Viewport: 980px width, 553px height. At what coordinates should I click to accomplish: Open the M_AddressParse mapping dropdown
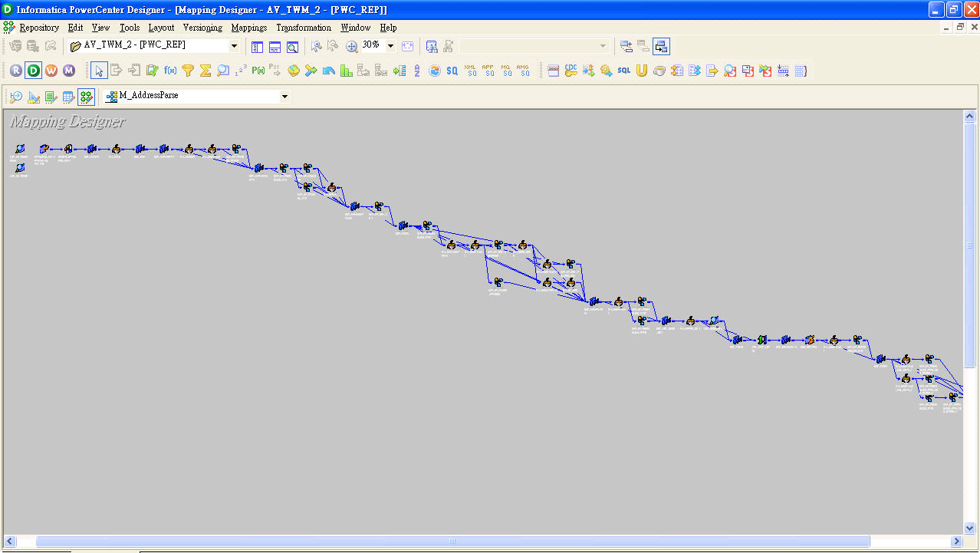point(284,97)
